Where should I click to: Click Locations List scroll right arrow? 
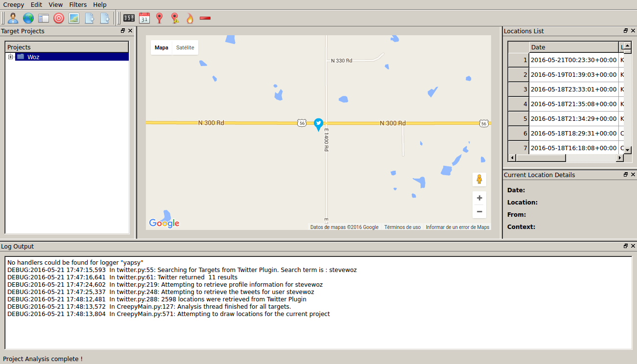(620, 158)
